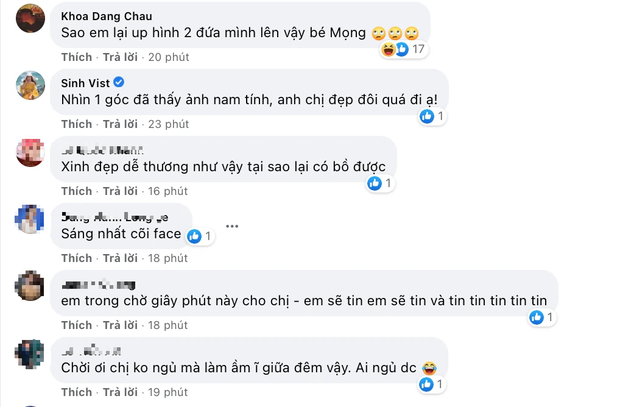Open the three-dot menu beside "Sáng nhất cõi face"
This screenshot has height=407, width=620.
pyautogui.click(x=231, y=226)
